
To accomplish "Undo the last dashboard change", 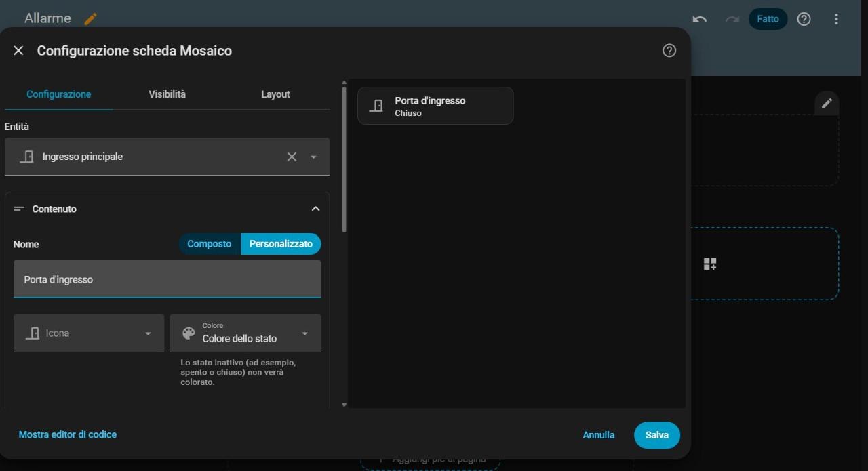I will [700, 19].
